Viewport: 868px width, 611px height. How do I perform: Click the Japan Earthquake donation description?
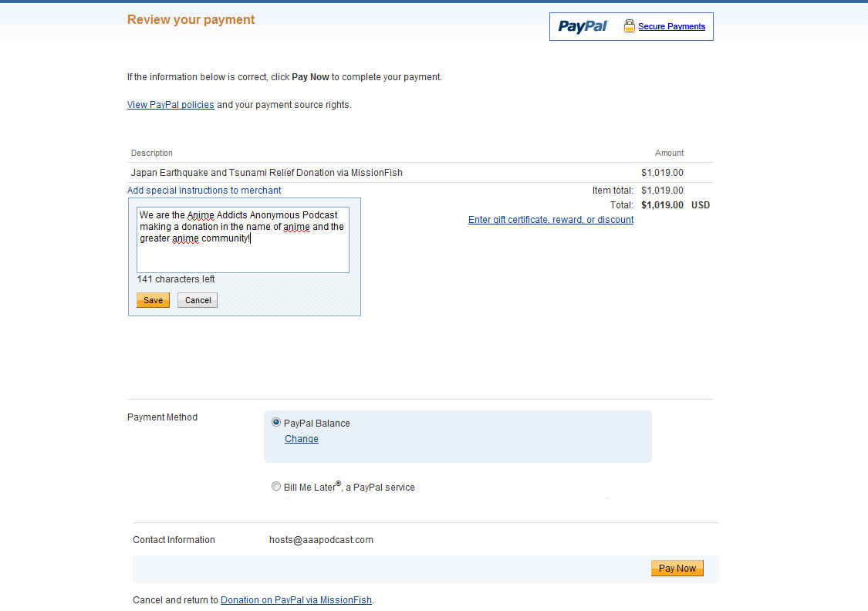[x=266, y=173]
